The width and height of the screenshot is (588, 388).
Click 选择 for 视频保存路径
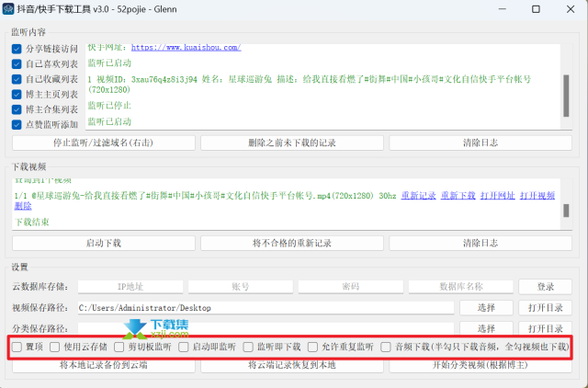pyautogui.click(x=486, y=308)
